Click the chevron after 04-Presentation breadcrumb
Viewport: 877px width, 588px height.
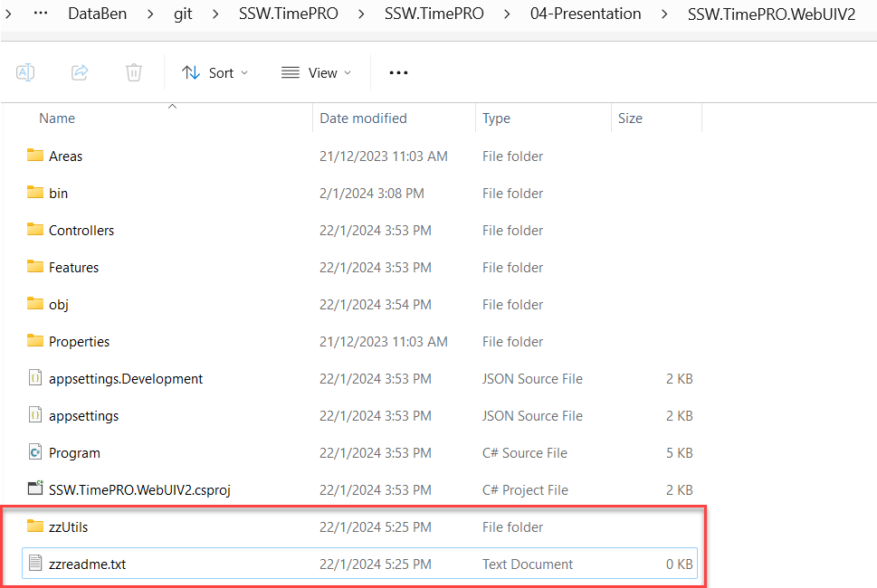click(x=665, y=14)
